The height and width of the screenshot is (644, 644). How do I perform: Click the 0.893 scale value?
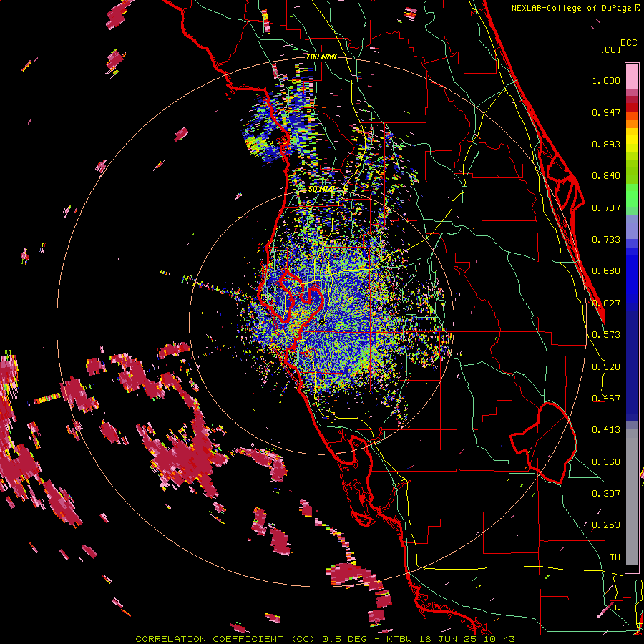(x=606, y=144)
